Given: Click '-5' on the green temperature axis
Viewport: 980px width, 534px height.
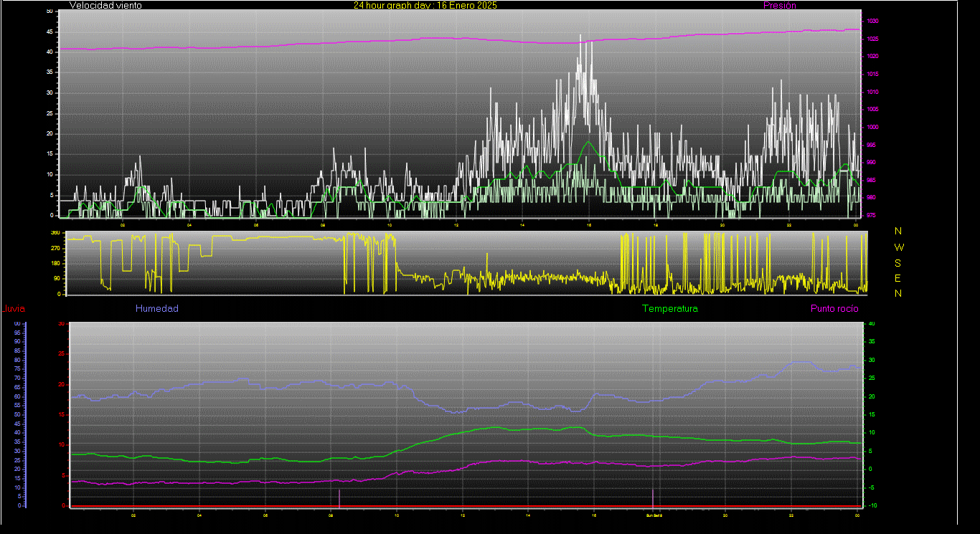Looking at the screenshot, I should point(871,487).
